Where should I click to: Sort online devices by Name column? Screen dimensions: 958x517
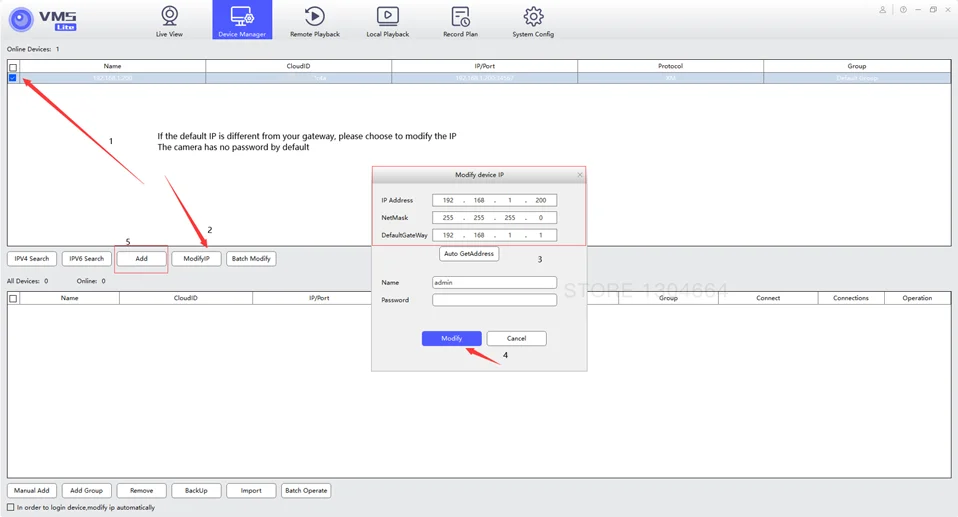[x=112, y=66]
